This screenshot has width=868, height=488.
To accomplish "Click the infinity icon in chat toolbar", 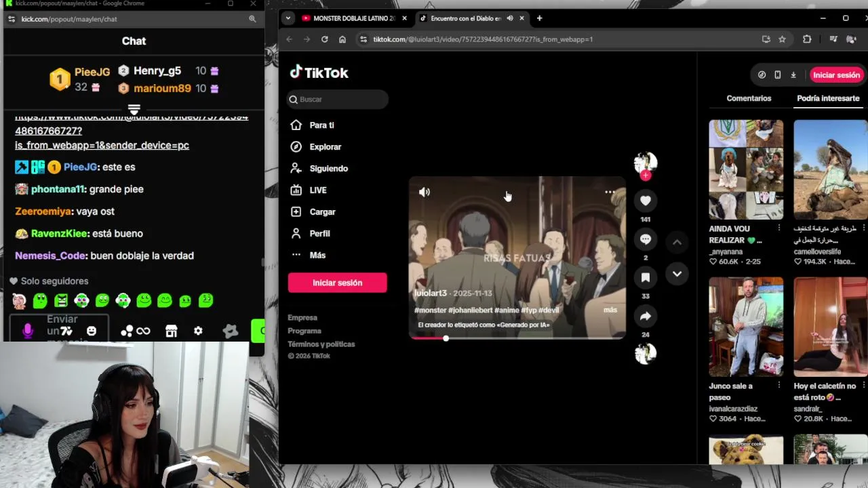I will tap(143, 331).
